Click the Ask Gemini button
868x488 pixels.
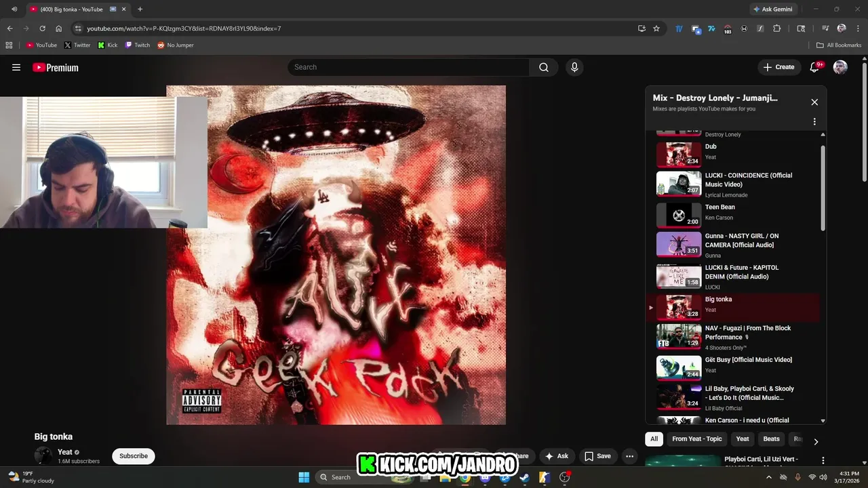click(x=772, y=9)
